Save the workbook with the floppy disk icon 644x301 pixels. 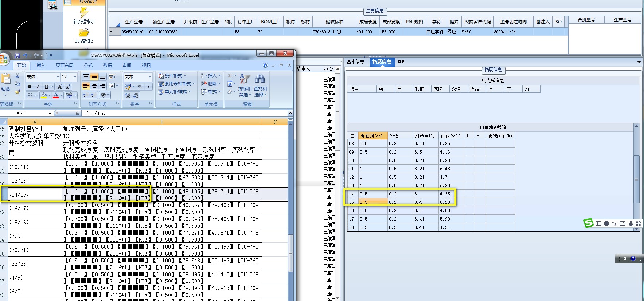tap(17, 55)
